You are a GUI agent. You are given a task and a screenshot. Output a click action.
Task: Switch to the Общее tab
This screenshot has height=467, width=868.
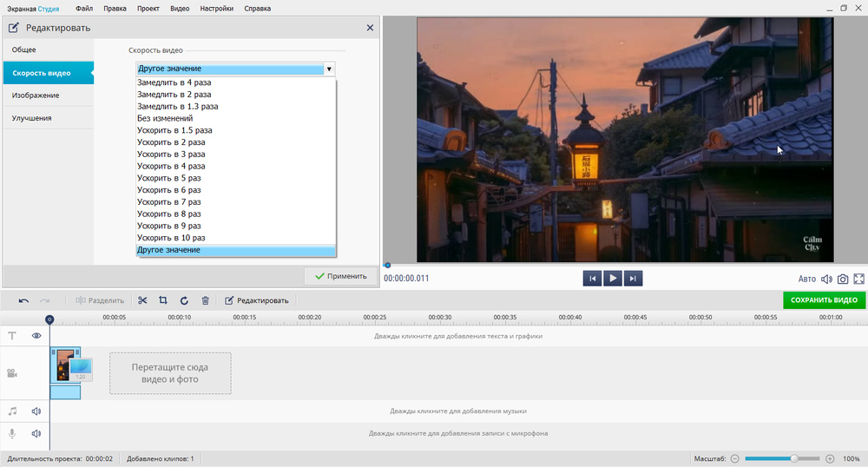point(48,49)
